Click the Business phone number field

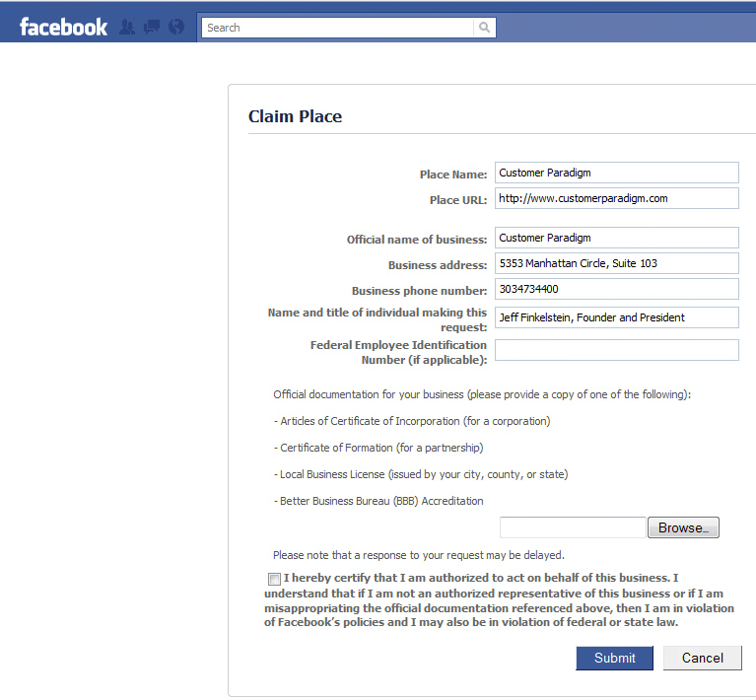(x=617, y=289)
